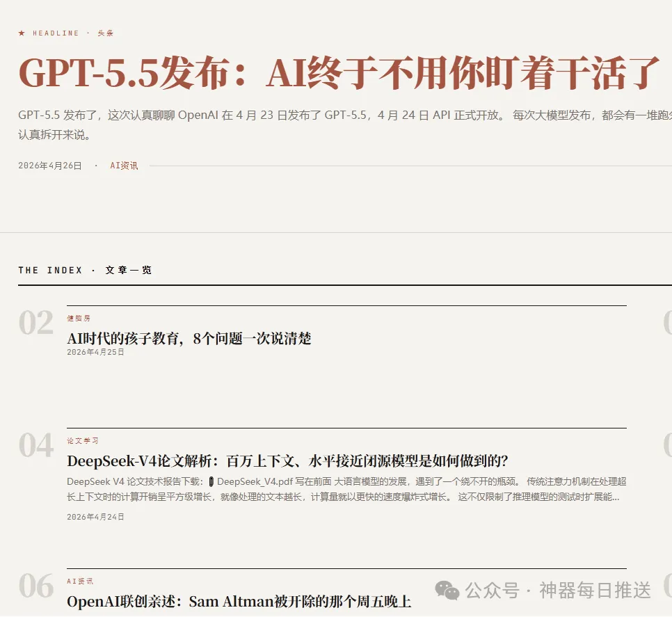This screenshot has width=672, height=617.
Task: Open DeepSeek-V4论文解析 article title
Action: click(x=287, y=461)
